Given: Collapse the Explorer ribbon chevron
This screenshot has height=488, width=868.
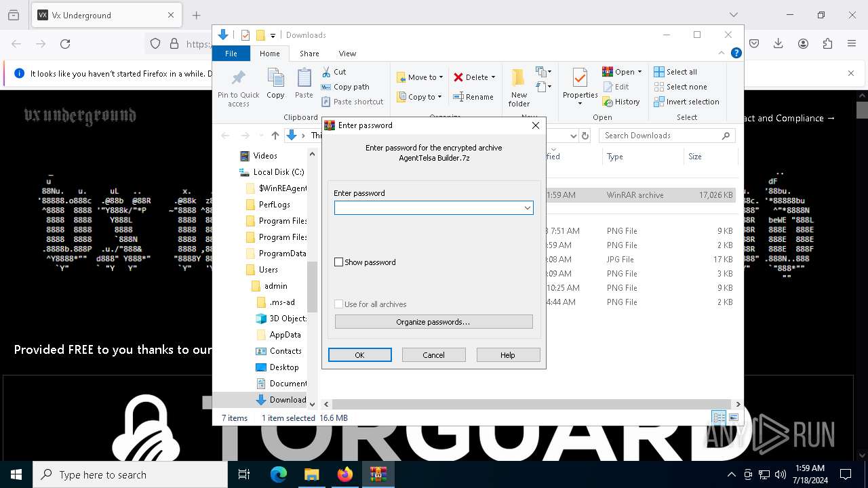Looking at the screenshot, I should click(x=721, y=53).
